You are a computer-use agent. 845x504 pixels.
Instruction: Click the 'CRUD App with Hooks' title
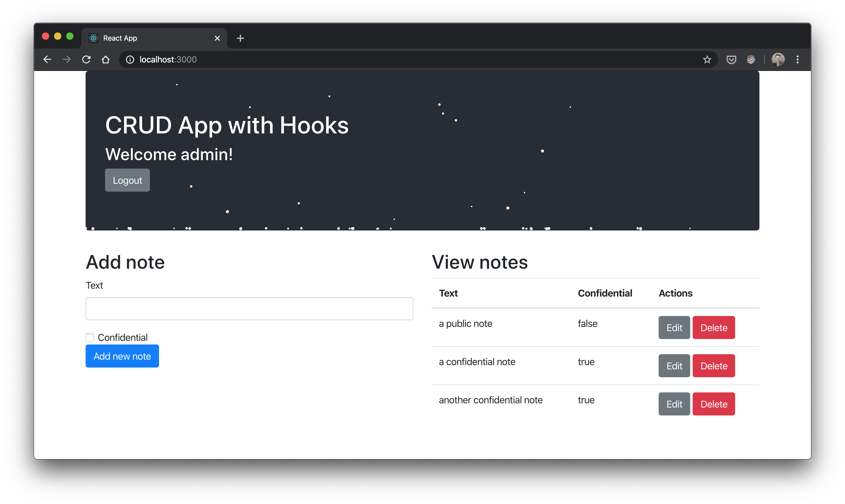click(227, 125)
